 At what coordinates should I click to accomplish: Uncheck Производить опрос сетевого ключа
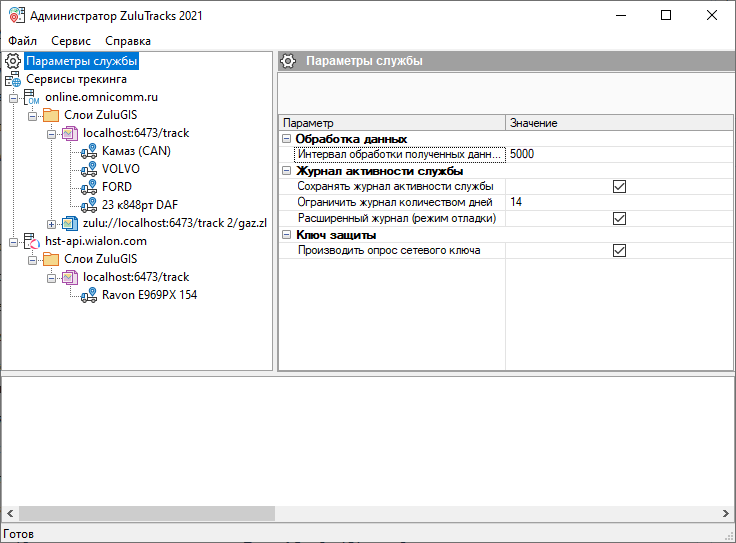click(x=619, y=250)
